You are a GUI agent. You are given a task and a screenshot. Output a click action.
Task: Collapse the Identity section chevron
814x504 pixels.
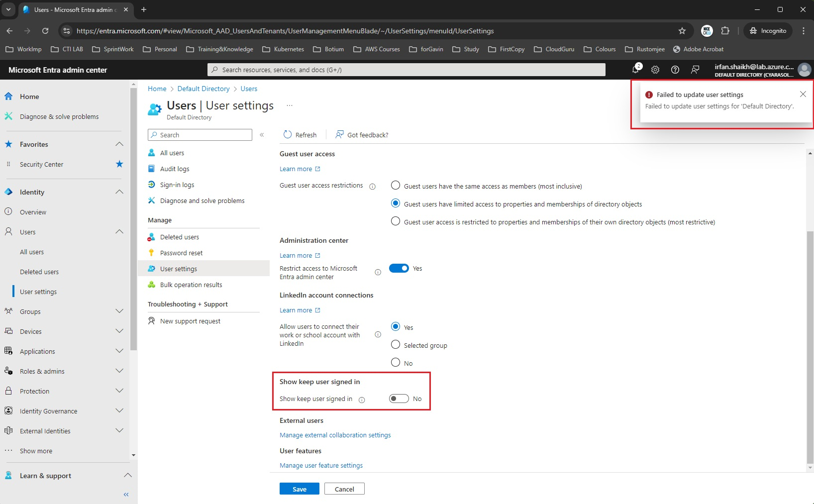tap(119, 192)
